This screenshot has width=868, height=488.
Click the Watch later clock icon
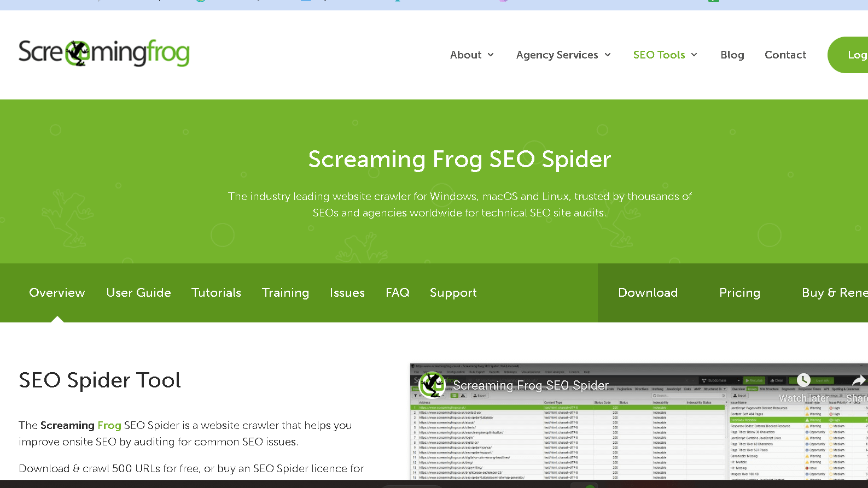[803, 380]
